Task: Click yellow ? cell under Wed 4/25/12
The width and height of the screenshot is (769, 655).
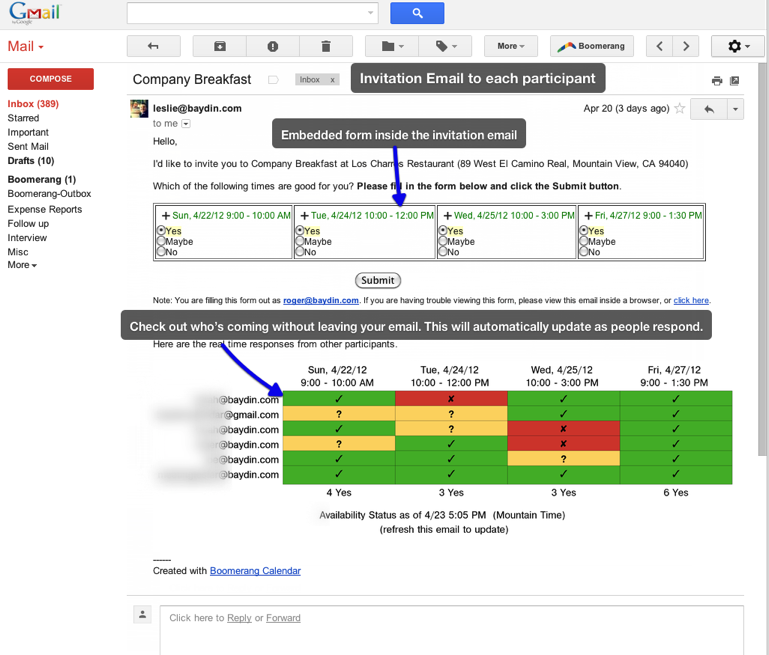Action: click(564, 459)
